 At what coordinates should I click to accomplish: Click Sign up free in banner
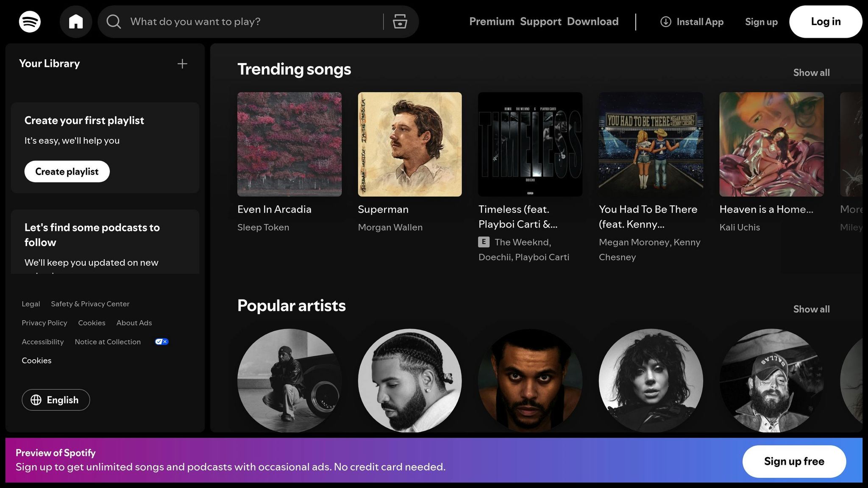click(x=794, y=461)
